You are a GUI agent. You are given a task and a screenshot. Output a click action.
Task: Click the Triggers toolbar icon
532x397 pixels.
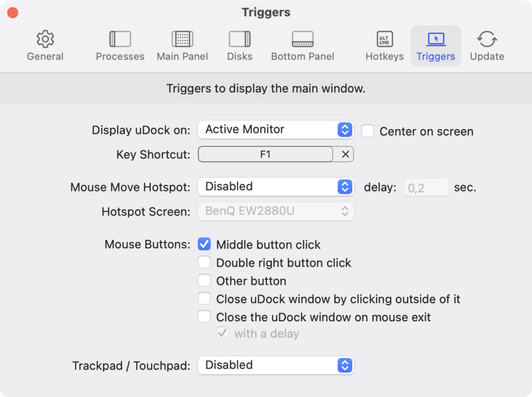[x=435, y=45]
